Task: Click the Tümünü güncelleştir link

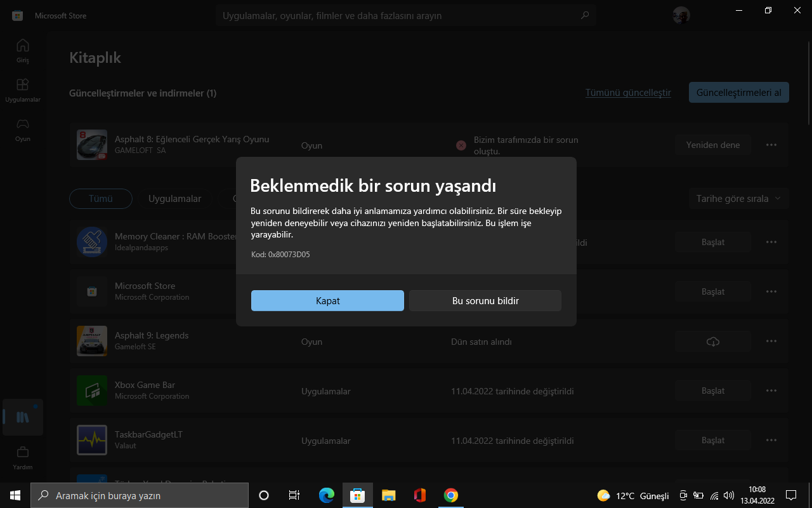Action: click(628, 93)
